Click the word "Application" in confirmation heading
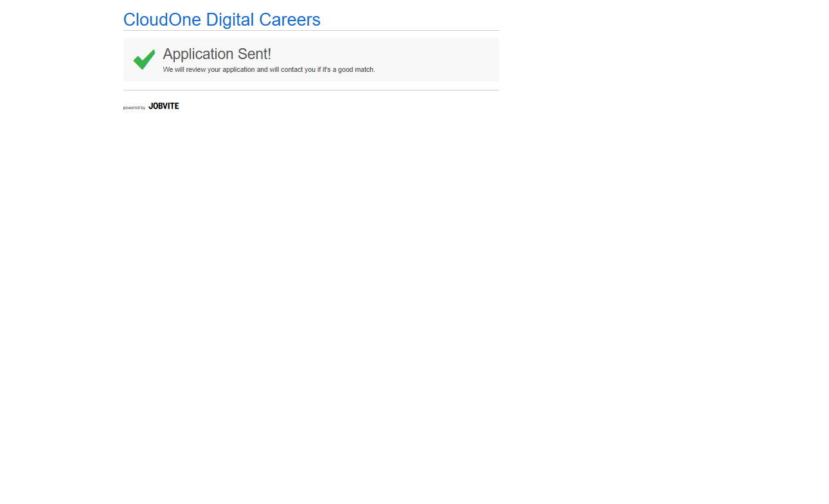 [198, 54]
